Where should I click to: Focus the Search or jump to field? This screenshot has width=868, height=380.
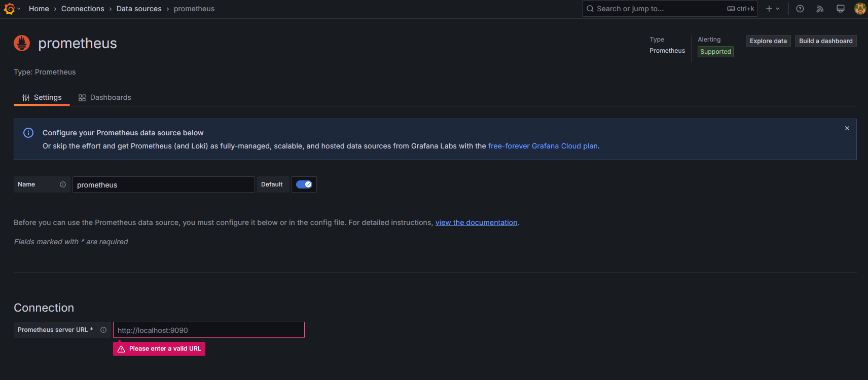[x=670, y=9]
